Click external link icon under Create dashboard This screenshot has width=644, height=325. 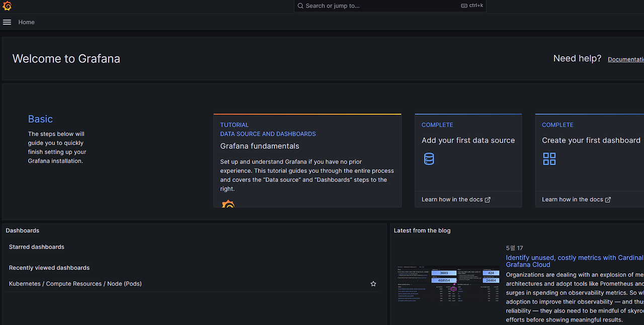coord(608,200)
